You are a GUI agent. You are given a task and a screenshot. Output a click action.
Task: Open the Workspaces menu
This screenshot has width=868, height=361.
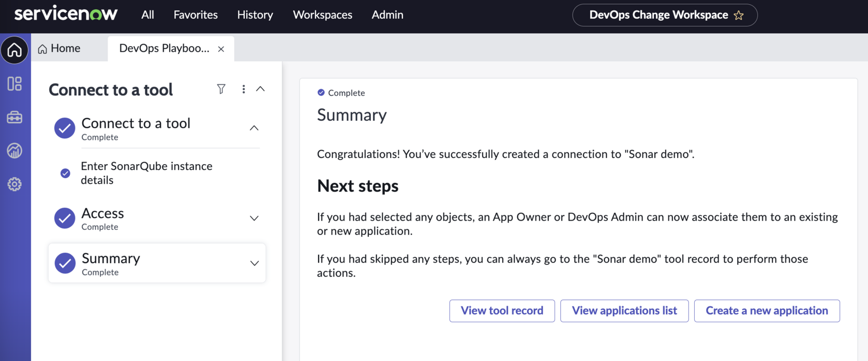(x=322, y=15)
